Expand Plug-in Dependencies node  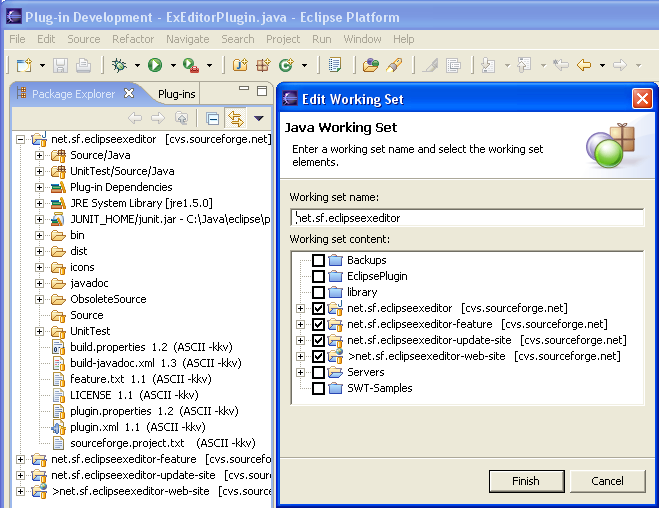[x=40, y=187]
